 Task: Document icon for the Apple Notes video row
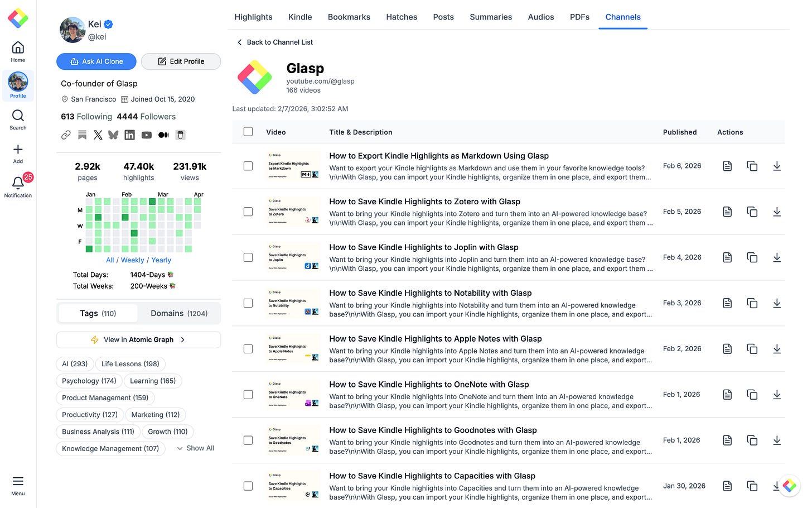click(727, 349)
